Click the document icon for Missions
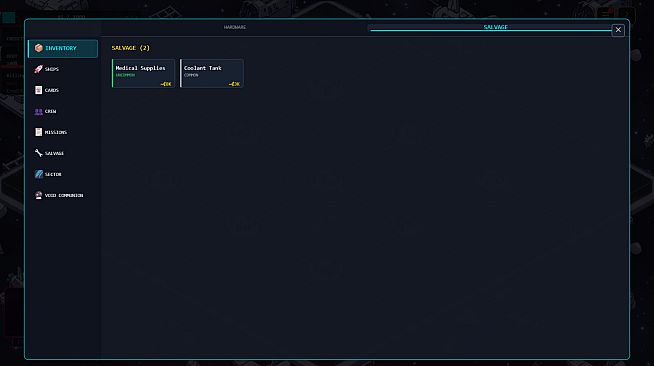This screenshot has height=366, width=654. pos(38,132)
